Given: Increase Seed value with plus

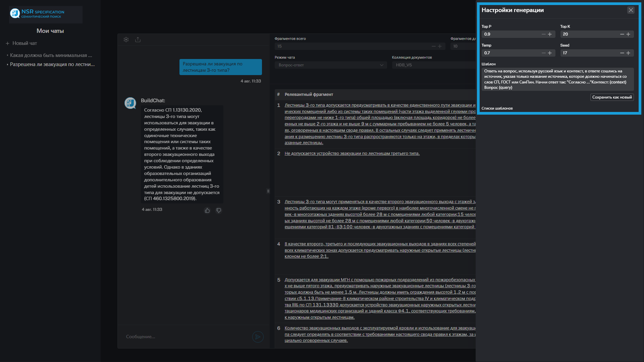Looking at the screenshot, I should 628,53.
